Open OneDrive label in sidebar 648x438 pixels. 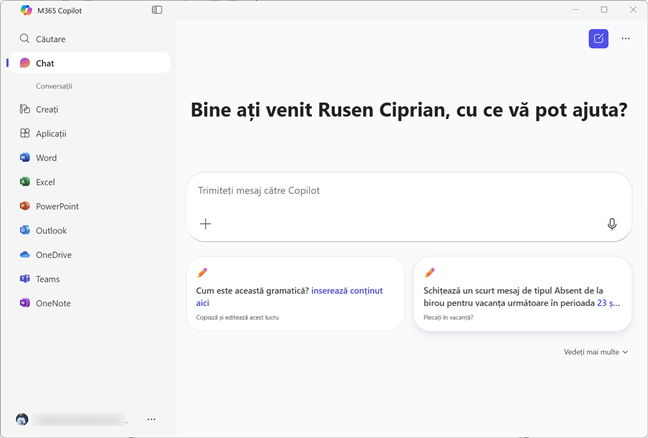[x=54, y=255]
